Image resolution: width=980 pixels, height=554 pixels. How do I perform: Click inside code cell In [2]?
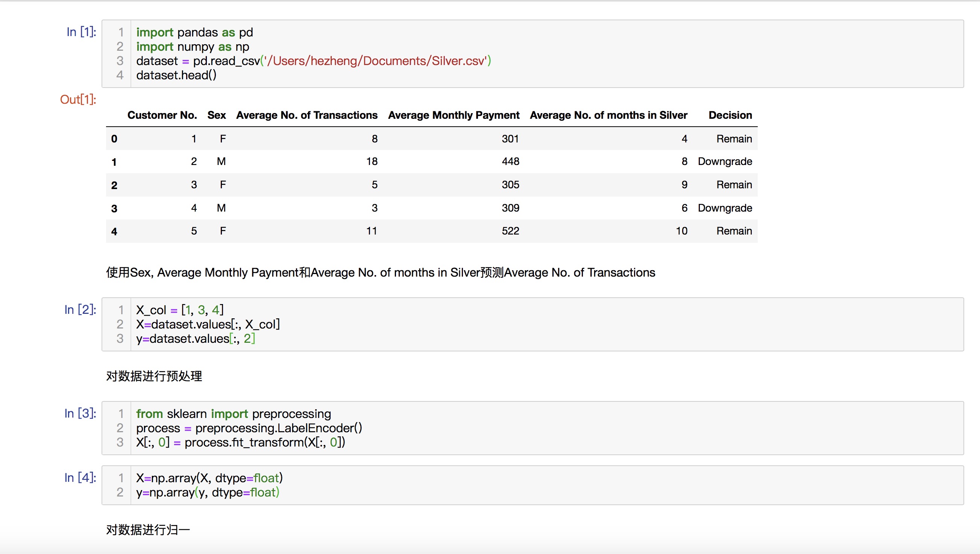point(533,324)
